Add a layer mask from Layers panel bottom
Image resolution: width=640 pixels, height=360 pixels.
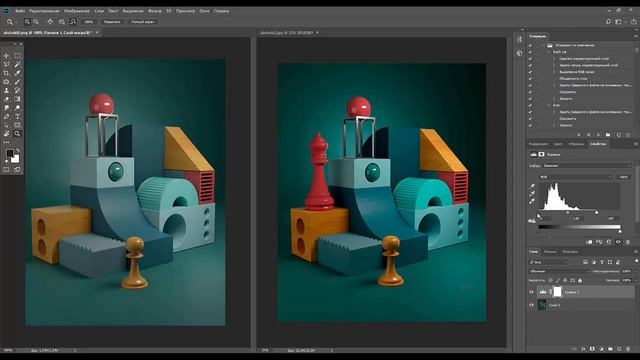[592, 349]
